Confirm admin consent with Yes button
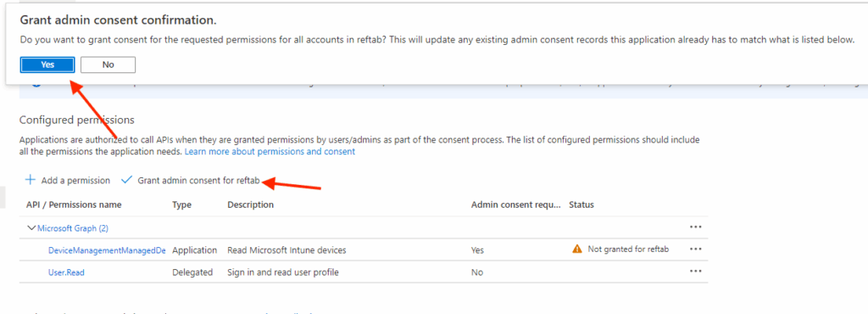Viewport: 868px width, 314px height. [47, 64]
